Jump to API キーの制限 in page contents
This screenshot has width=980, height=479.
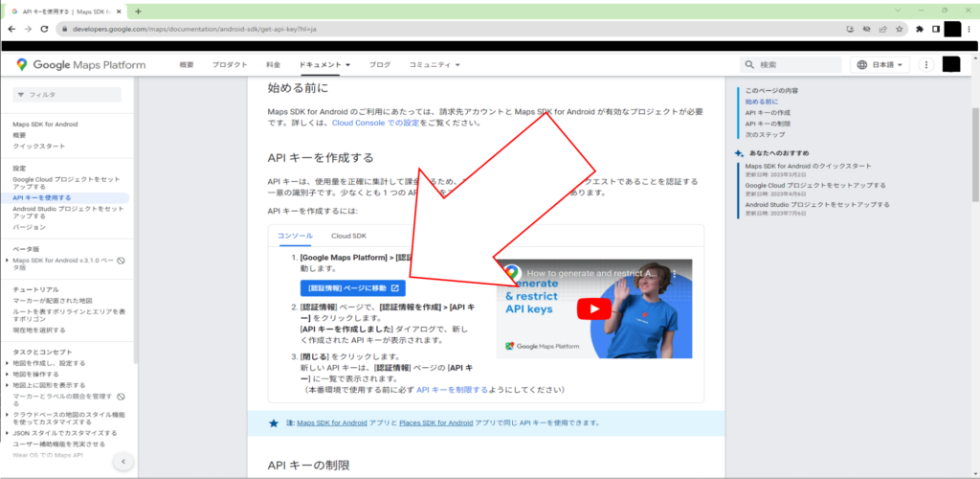(x=768, y=124)
